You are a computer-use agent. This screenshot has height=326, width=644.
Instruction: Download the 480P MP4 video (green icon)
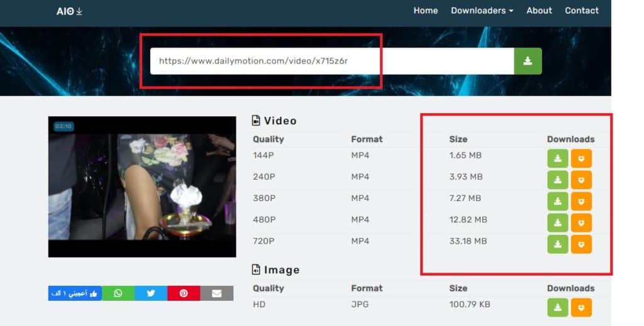557,222
